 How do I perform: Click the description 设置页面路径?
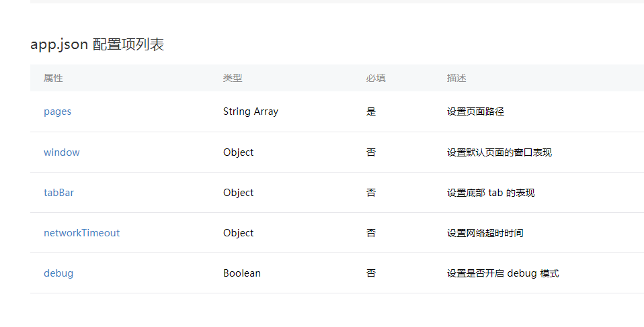coord(476,111)
